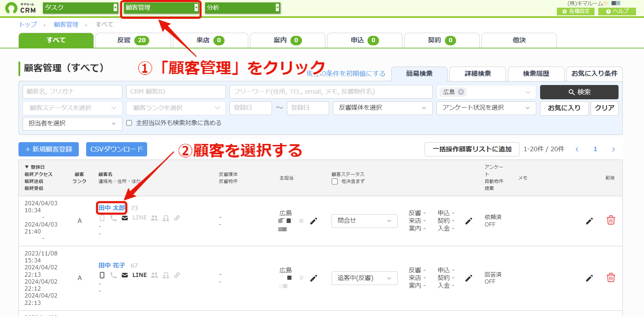The image size is (644, 316).
Task: Click mail icon in 田中 花子 row
Action: tap(124, 275)
